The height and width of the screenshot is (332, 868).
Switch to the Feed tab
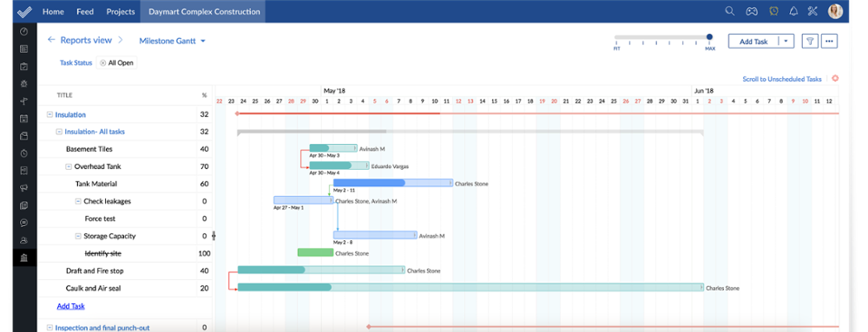pyautogui.click(x=85, y=11)
